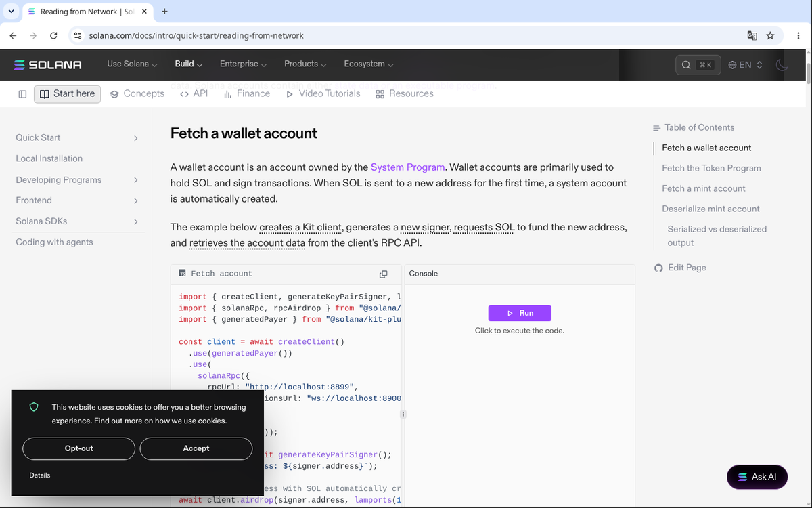Jump to Deserialize mint account section

click(710, 209)
